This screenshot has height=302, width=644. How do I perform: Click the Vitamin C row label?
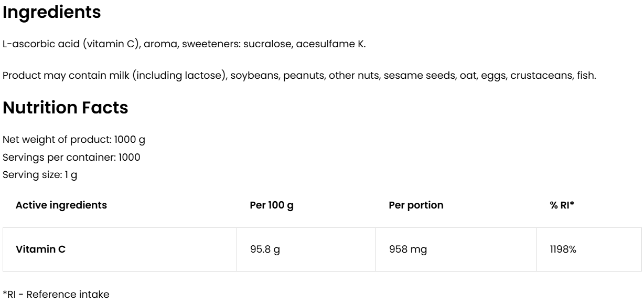click(40, 249)
